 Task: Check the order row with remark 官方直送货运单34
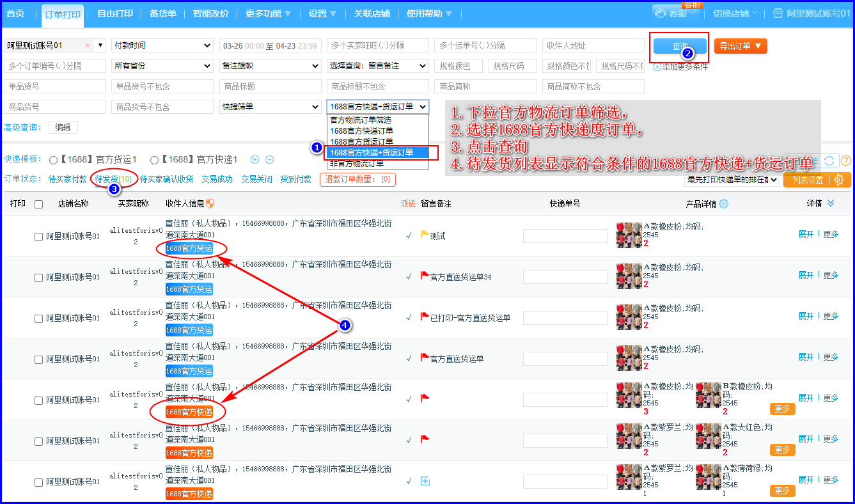(x=38, y=278)
